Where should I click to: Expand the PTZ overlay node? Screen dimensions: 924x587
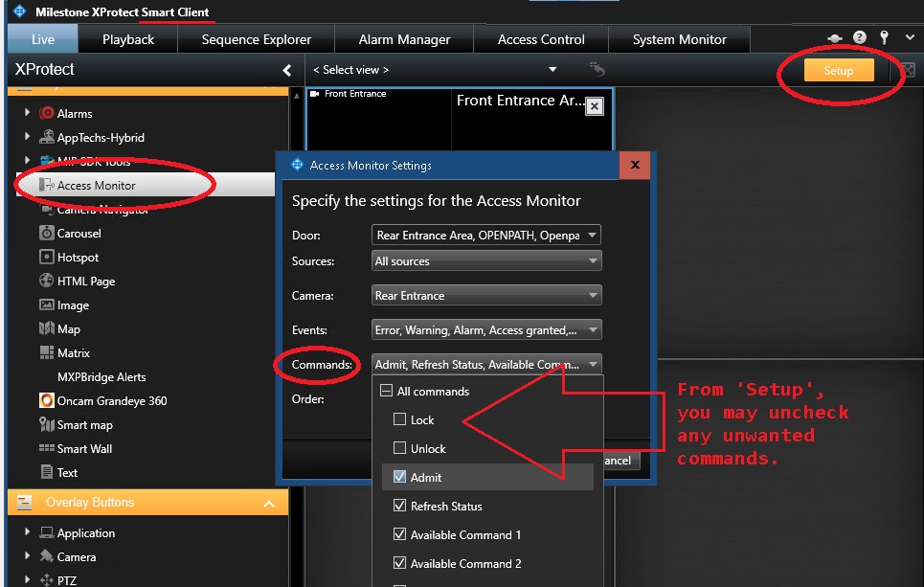pyautogui.click(x=27, y=579)
